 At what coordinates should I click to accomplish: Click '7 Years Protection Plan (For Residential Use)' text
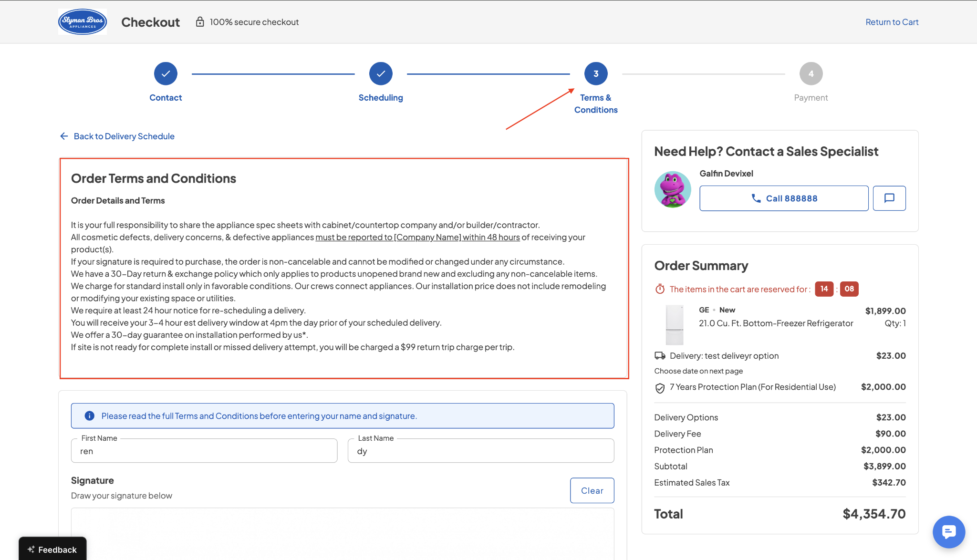[x=752, y=387]
